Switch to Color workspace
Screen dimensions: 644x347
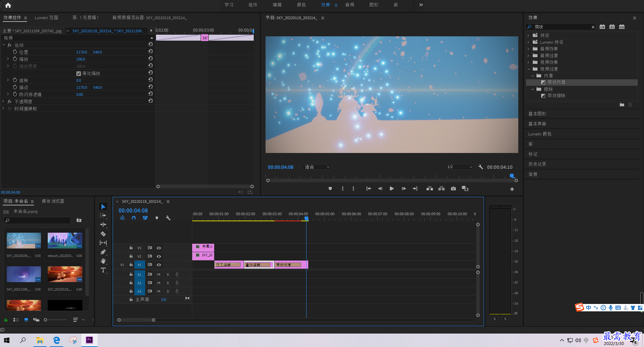pos(301,5)
